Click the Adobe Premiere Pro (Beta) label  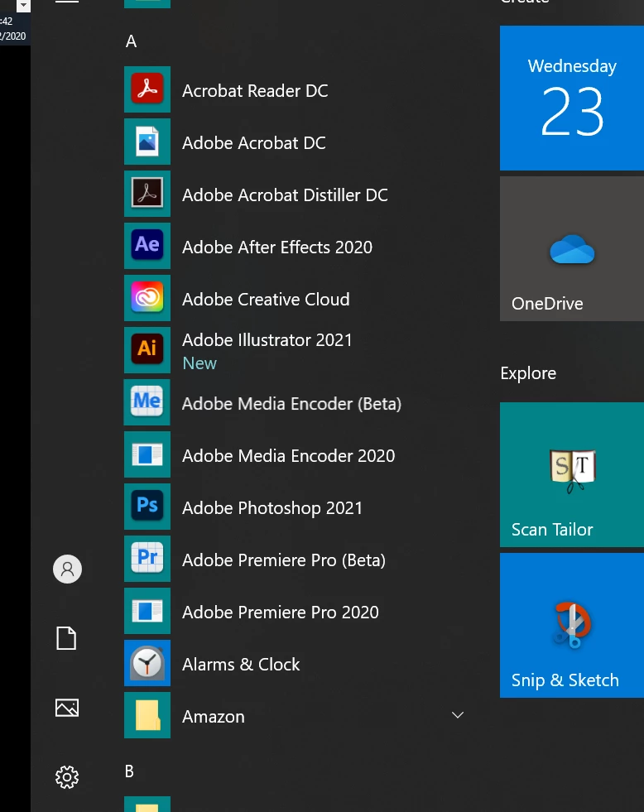coord(284,560)
